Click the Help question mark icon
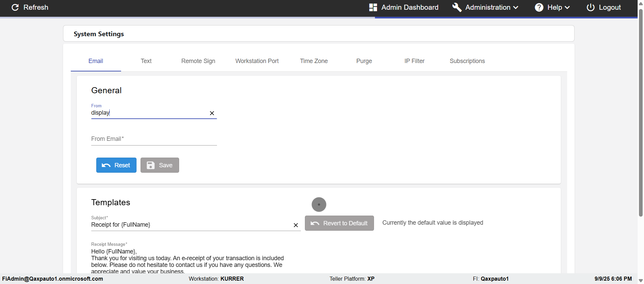This screenshot has width=644, height=284. click(539, 7)
